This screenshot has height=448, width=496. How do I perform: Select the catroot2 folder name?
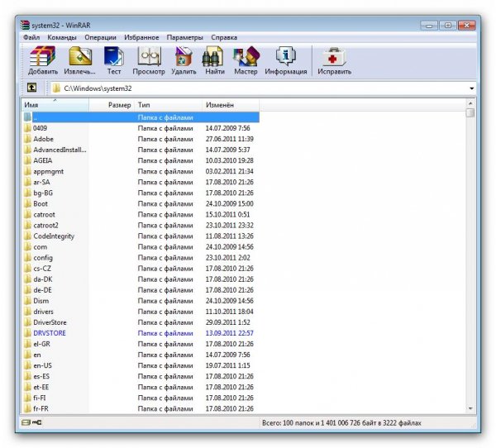click(x=45, y=226)
